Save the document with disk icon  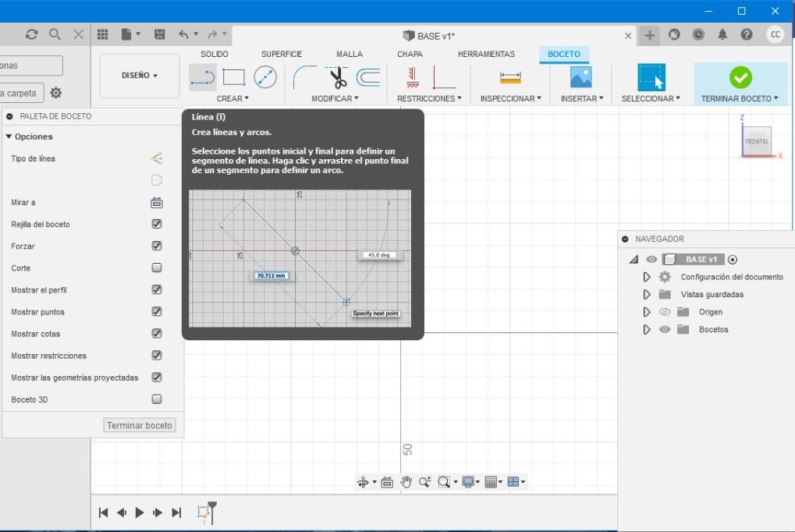coord(160,34)
